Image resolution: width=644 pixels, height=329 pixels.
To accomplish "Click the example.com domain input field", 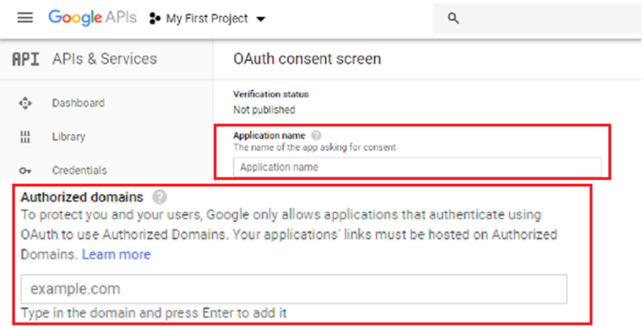I will 293,289.
